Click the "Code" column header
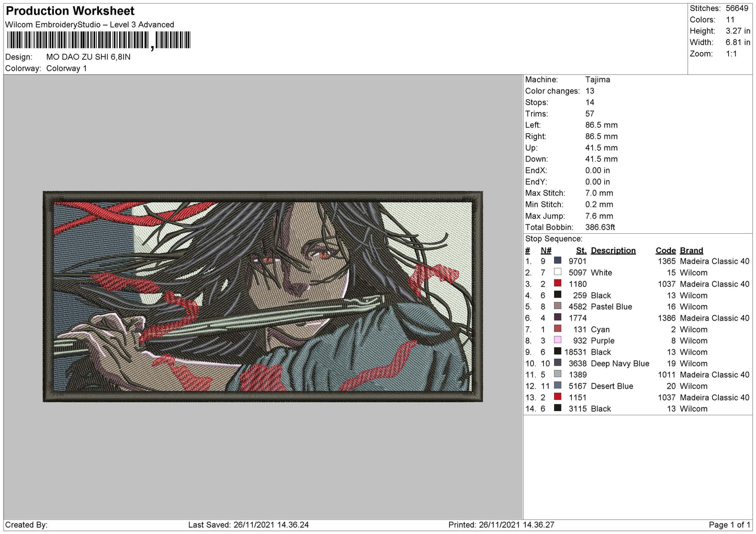756x534 pixels. click(x=665, y=251)
